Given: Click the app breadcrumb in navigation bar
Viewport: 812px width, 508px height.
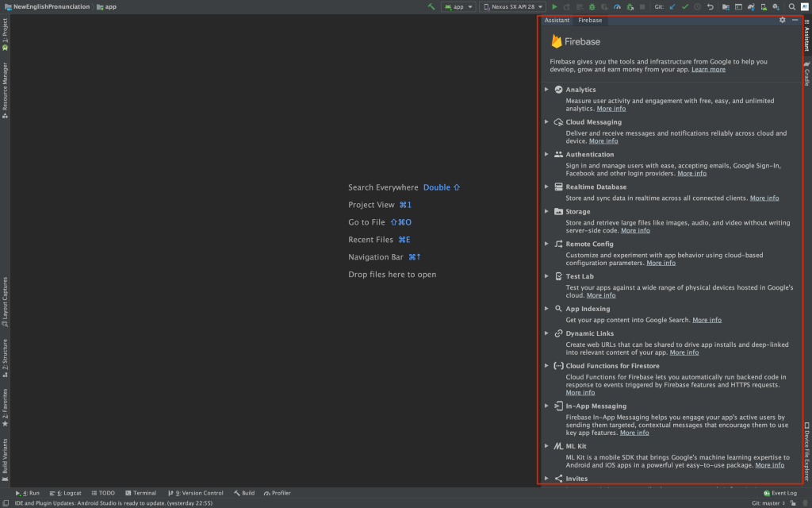Looking at the screenshot, I should [x=107, y=6].
